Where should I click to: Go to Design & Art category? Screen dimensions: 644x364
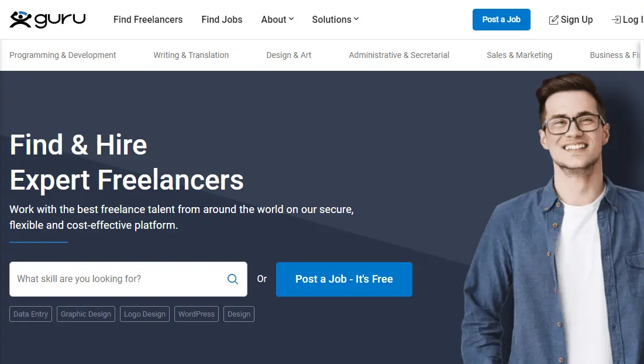click(289, 55)
